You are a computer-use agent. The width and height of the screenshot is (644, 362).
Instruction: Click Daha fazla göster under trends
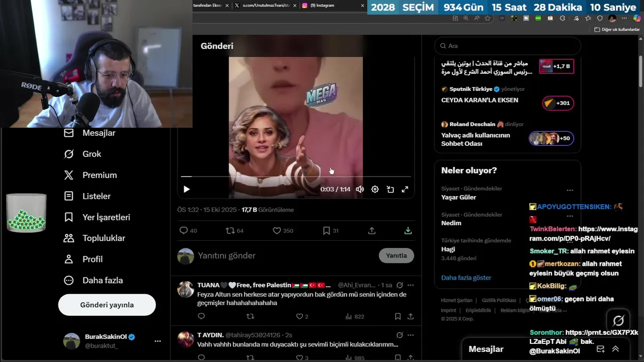pos(466,278)
